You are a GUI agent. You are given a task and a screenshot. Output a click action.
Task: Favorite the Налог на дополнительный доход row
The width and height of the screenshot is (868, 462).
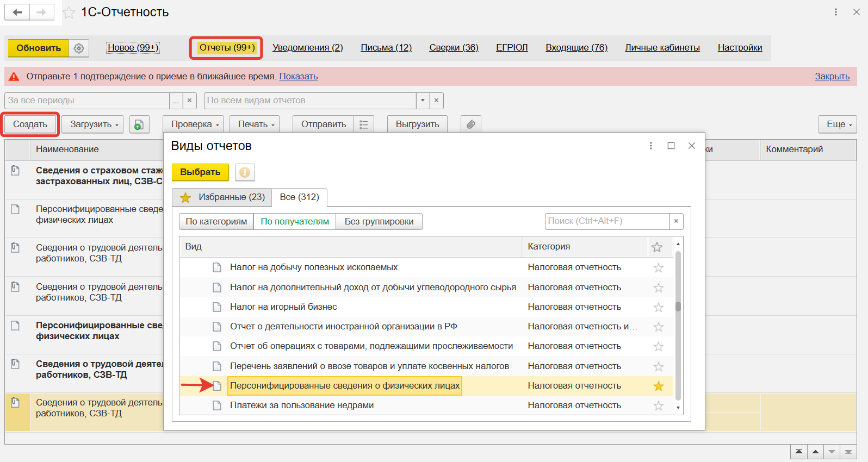point(659,288)
